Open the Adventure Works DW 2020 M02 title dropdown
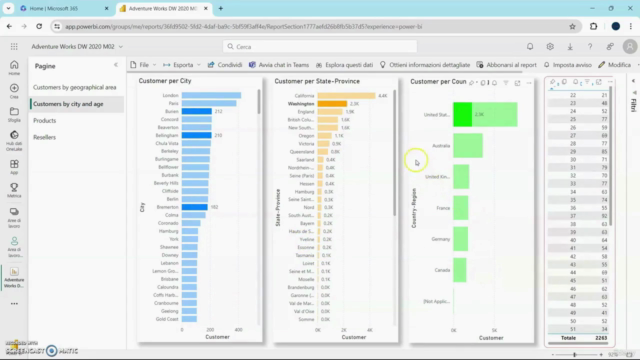 [120, 47]
